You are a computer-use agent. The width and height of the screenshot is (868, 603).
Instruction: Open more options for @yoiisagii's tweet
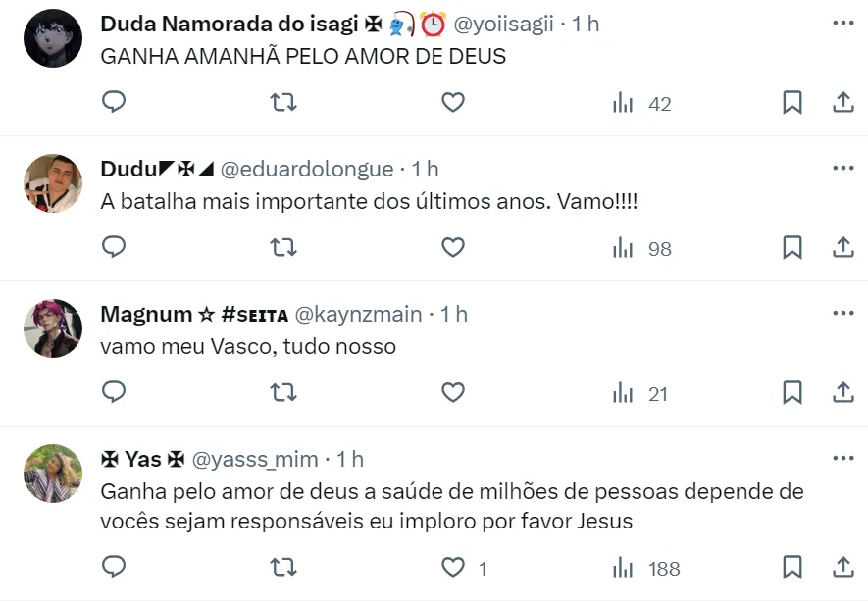click(x=842, y=23)
